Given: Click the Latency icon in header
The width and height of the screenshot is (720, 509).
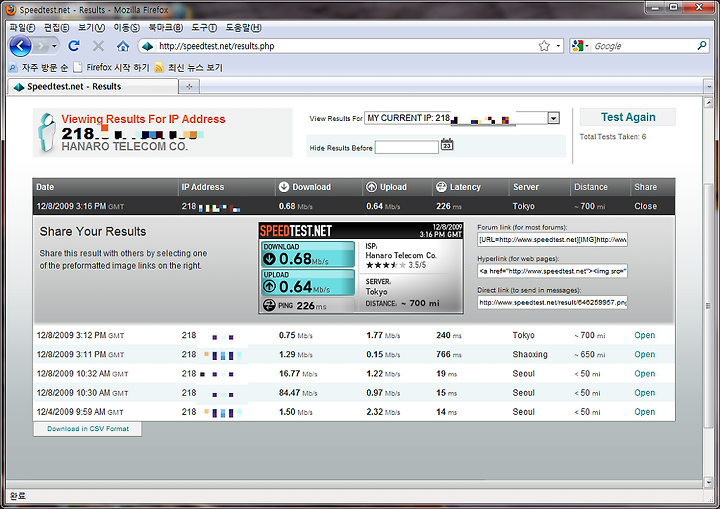Looking at the screenshot, I should point(441,187).
